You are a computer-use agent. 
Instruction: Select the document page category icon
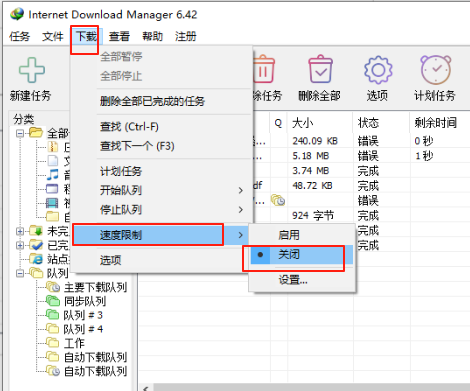pyautogui.click(x=53, y=160)
